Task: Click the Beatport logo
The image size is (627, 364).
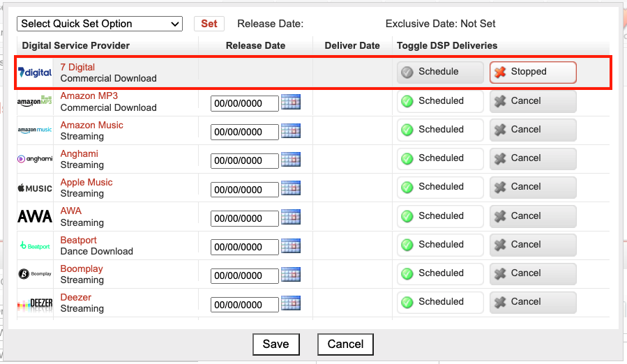Action: [x=35, y=245]
